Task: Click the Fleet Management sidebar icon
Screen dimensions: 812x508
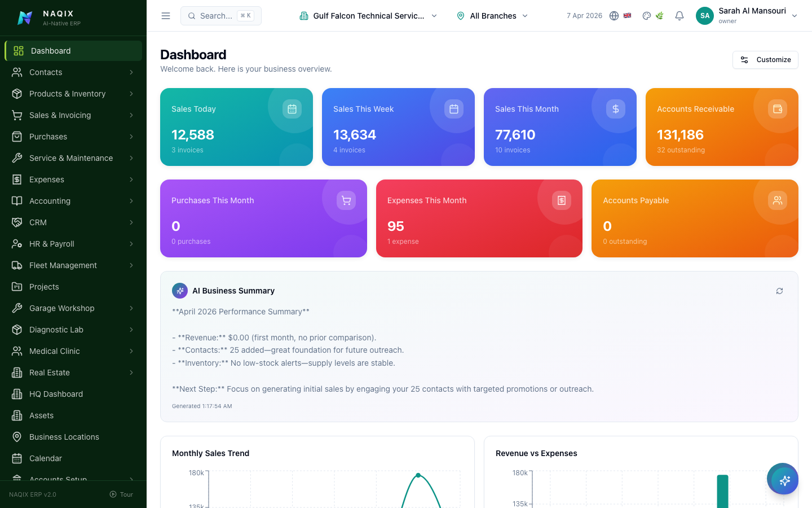Action: (17, 265)
